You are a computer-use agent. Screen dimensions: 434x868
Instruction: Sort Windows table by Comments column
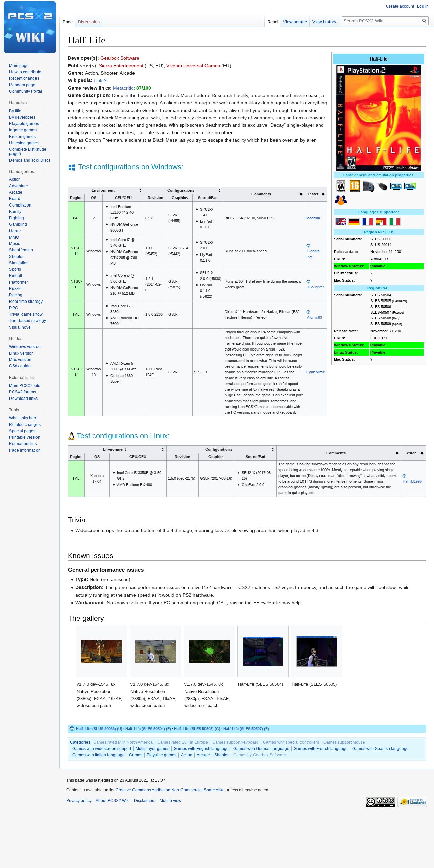click(264, 194)
